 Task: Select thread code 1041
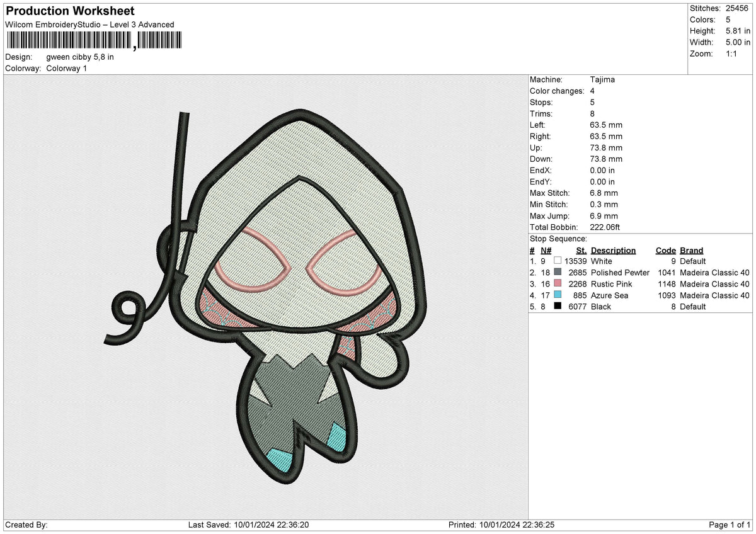point(665,273)
